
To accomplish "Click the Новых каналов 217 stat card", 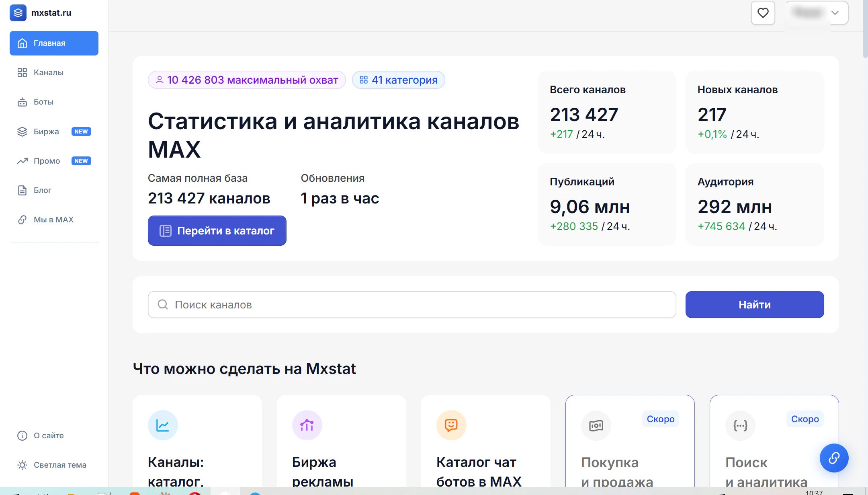I will coord(755,112).
